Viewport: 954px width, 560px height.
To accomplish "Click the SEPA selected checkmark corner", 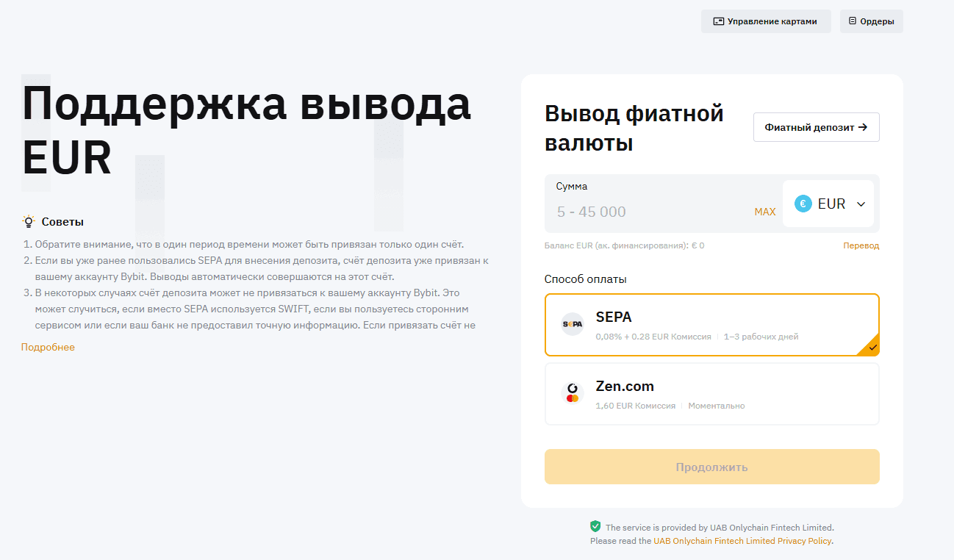I will [x=870, y=347].
